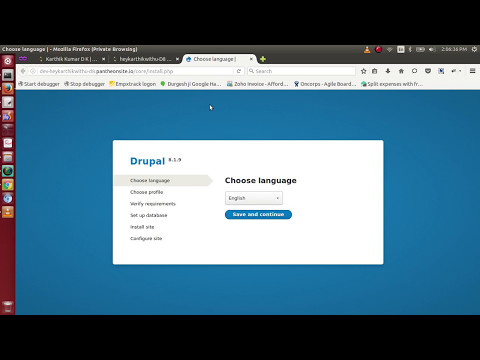
Task: Open the PDF reader launcher icon
Action: 8,143
